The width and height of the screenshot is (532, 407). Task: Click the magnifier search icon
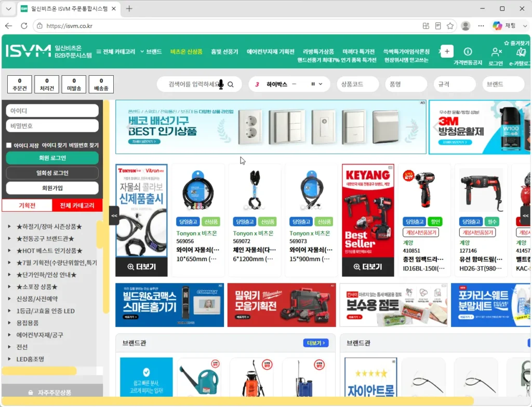tap(231, 84)
